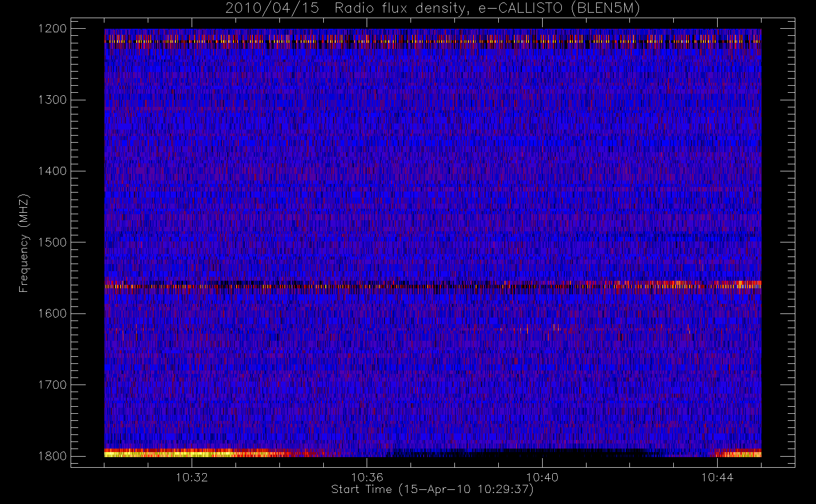
Task: Click the 'Start Time (15-Apr-10 10:29:37)' label
Action: tap(432, 489)
